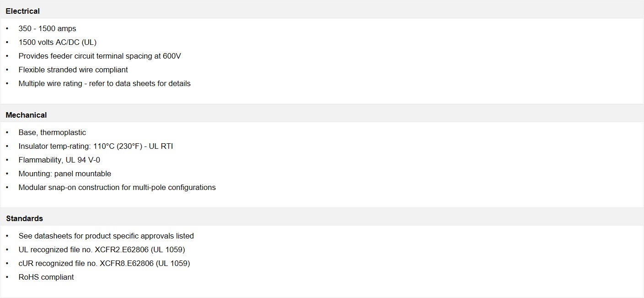This screenshot has height=298, width=644.
Task: Click the 'Modular snap-on construction' line
Action: (117, 187)
